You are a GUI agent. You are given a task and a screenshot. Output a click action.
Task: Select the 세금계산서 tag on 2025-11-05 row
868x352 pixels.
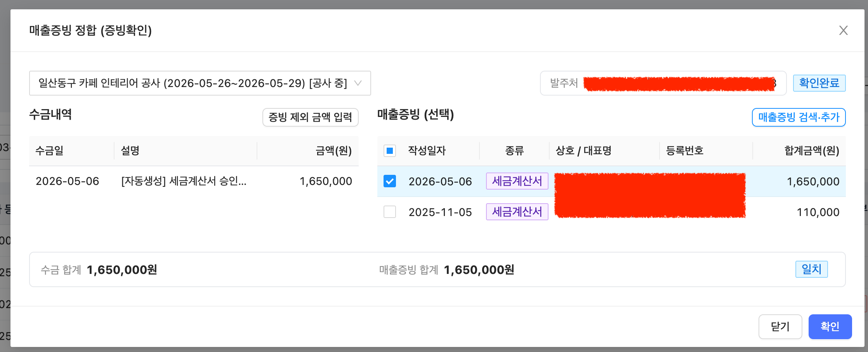pyautogui.click(x=517, y=212)
